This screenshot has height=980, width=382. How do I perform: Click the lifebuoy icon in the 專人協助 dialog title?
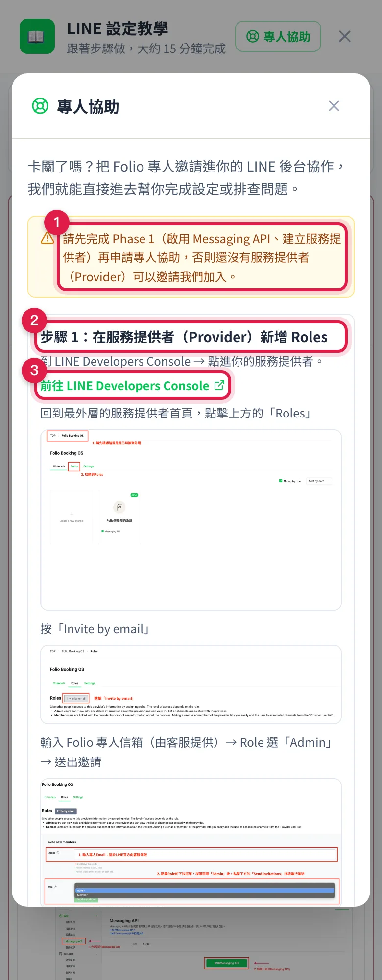40,106
